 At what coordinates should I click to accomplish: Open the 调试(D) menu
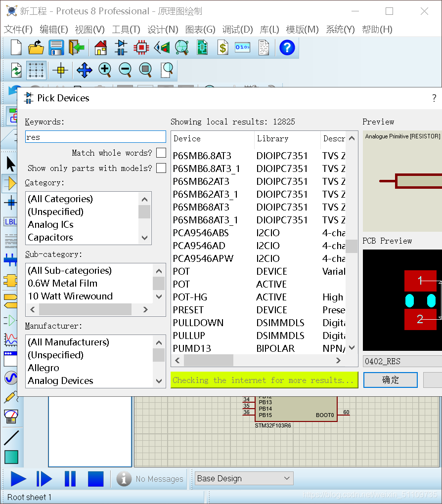tap(237, 30)
